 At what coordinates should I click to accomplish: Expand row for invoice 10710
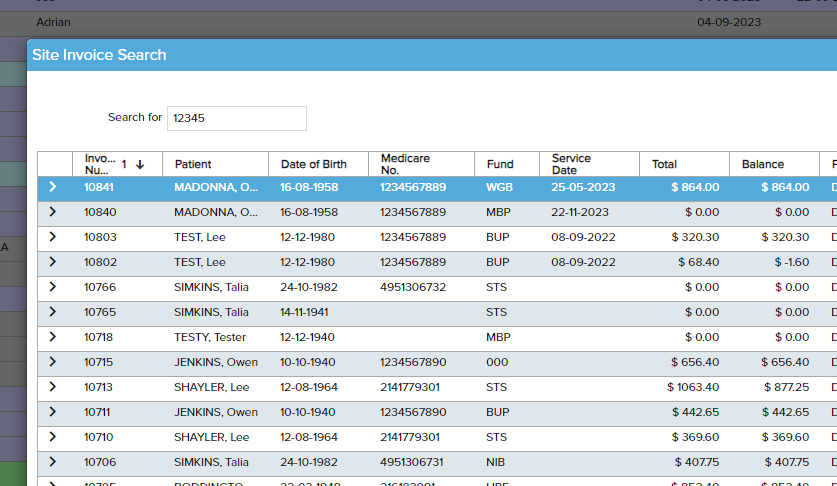[52, 437]
